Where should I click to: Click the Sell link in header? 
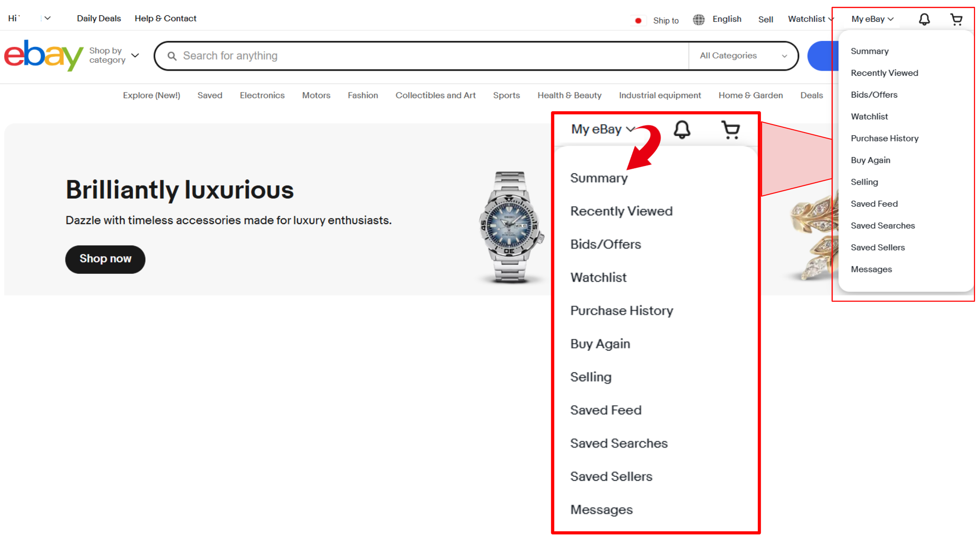tap(766, 20)
